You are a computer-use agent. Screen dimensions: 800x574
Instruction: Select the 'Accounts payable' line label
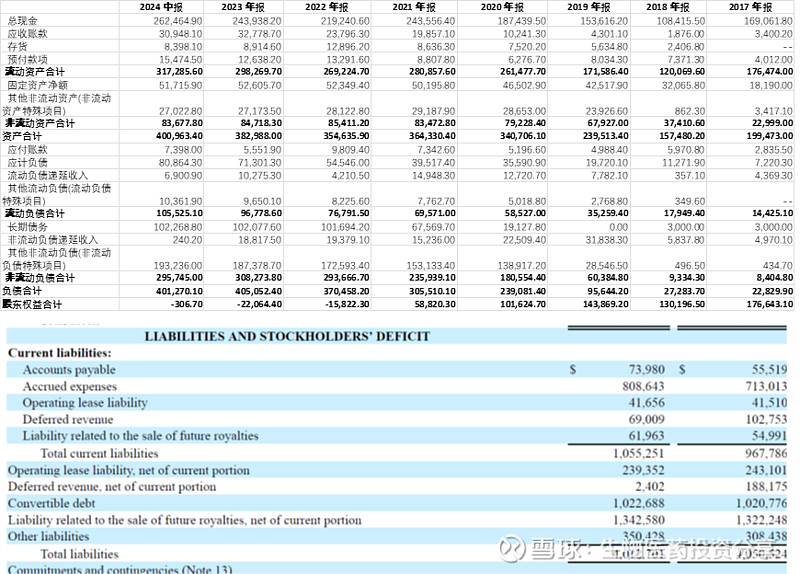click(69, 370)
